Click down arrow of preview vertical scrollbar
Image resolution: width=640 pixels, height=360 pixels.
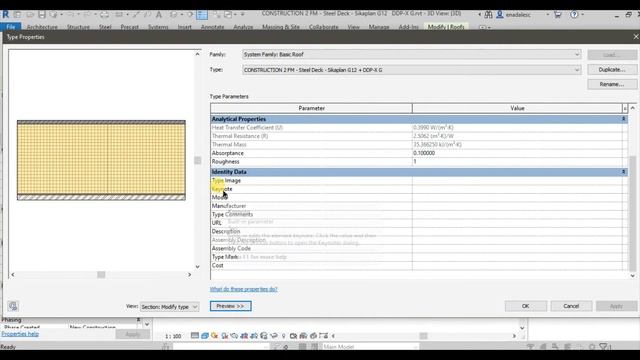pyautogui.click(x=198, y=267)
